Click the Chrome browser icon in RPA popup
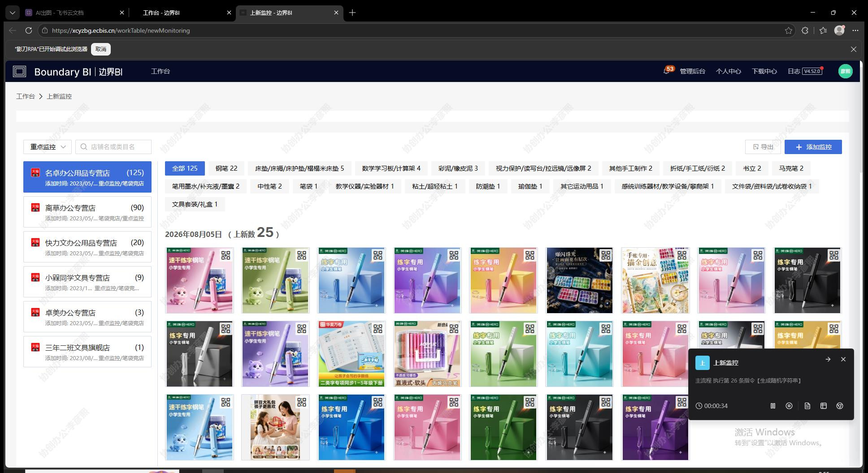Screen dimensions: 868x473 click(840, 406)
